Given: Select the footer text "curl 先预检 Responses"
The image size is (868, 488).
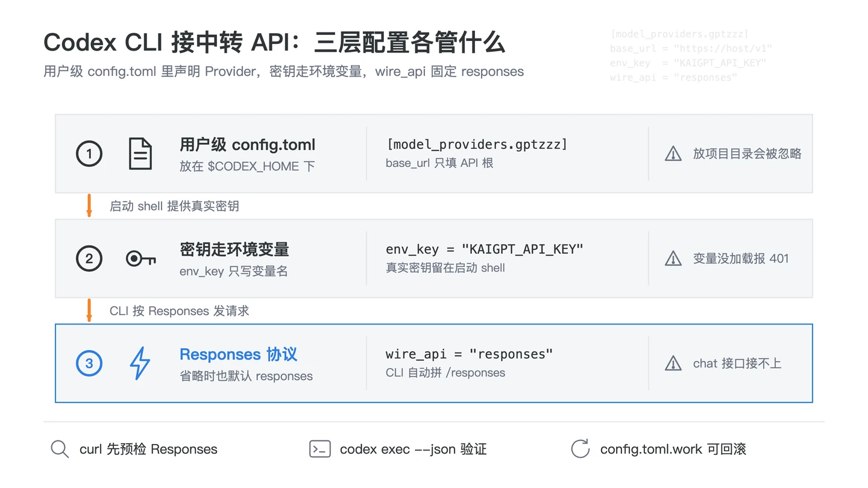Looking at the screenshot, I should point(148,449).
